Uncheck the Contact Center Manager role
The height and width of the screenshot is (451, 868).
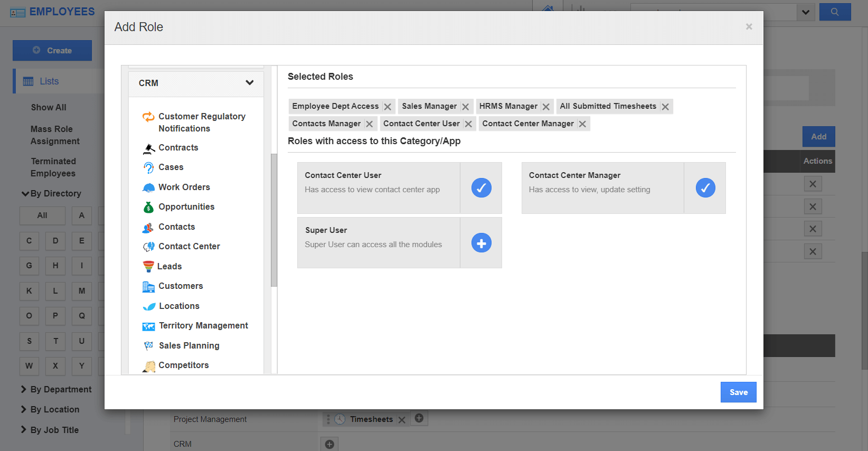(x=705, y=188)
